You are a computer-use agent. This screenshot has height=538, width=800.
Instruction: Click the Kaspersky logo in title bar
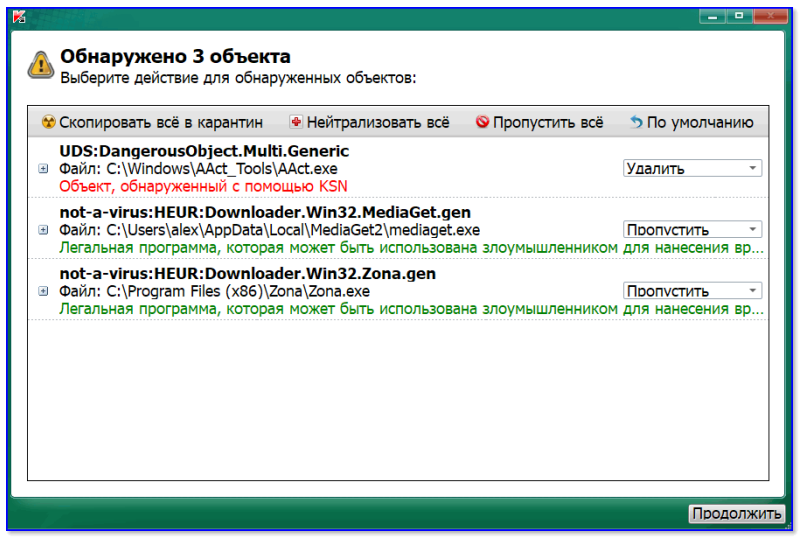tap(19, 17)
